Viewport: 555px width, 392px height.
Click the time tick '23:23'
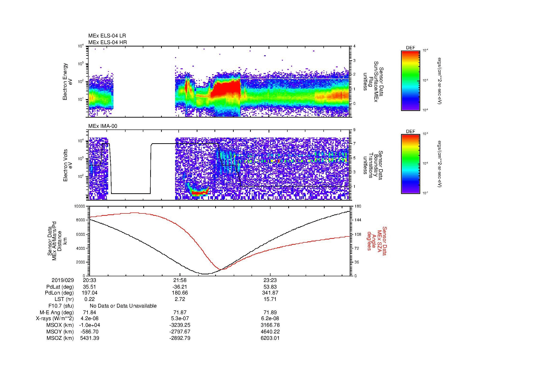tap(270, 280)
